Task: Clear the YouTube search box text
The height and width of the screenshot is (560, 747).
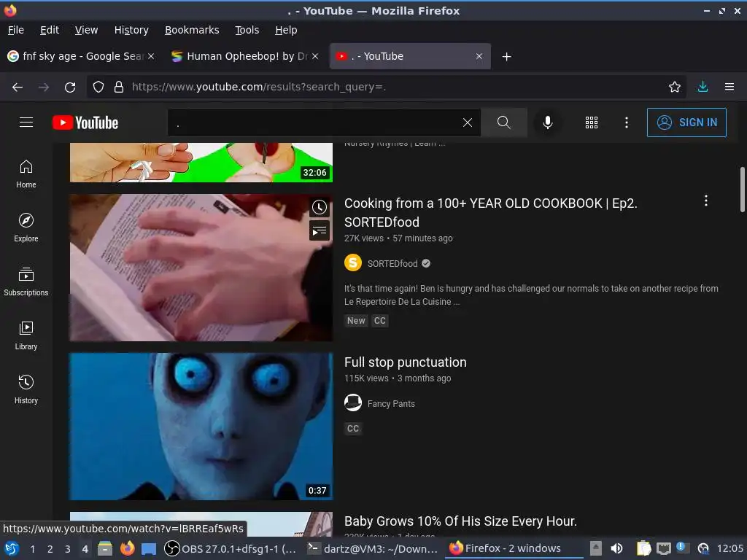Action: coord(468,122)
